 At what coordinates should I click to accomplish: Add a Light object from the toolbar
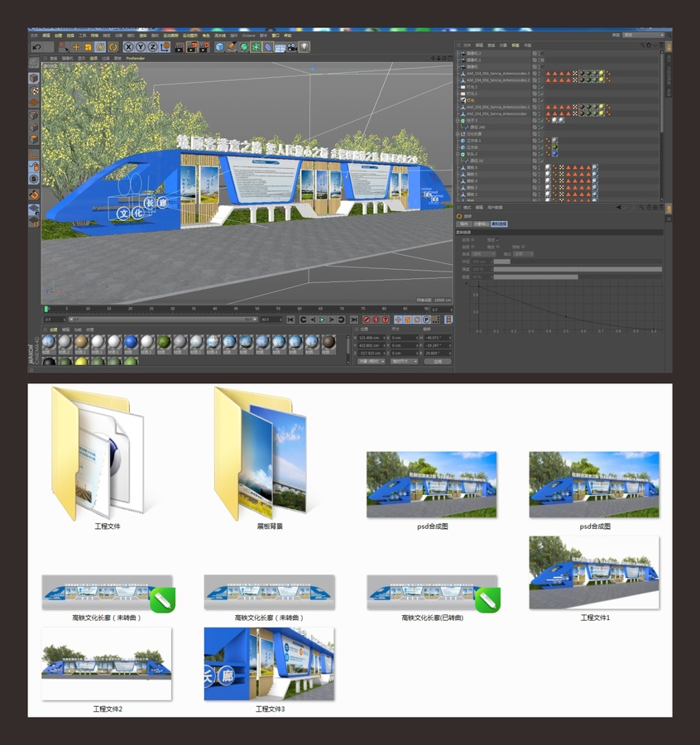pos(304,46)
